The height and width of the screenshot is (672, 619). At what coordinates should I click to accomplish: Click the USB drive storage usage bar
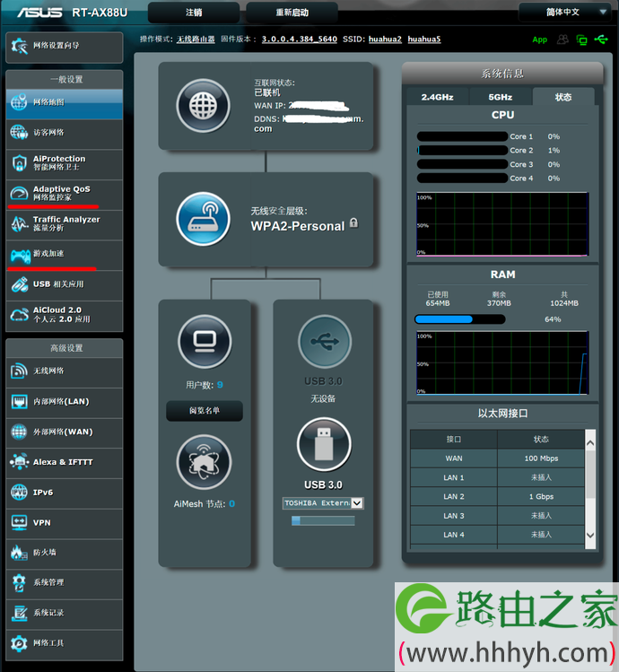[x=323, y=520]
